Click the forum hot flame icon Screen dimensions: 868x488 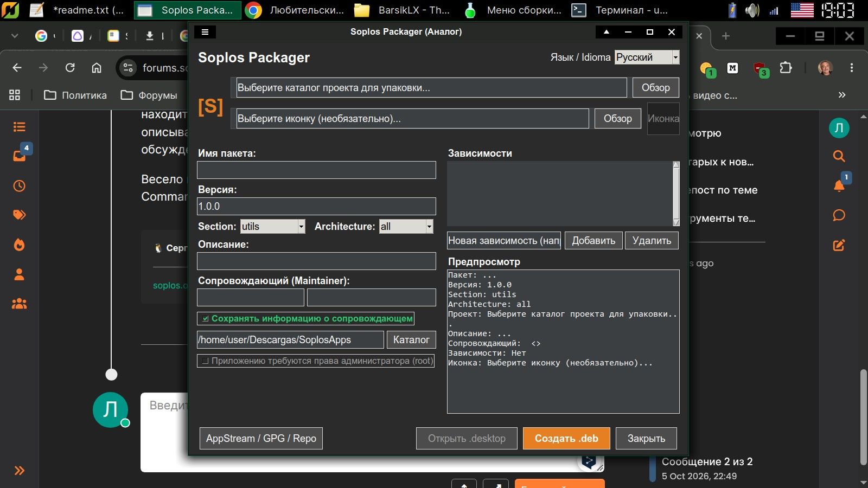(x=19, y=245)
